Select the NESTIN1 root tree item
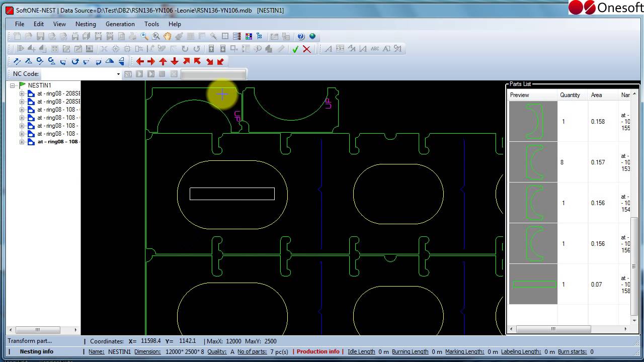Viewport: 644px width, 362px height. click(x=39, y=85)
